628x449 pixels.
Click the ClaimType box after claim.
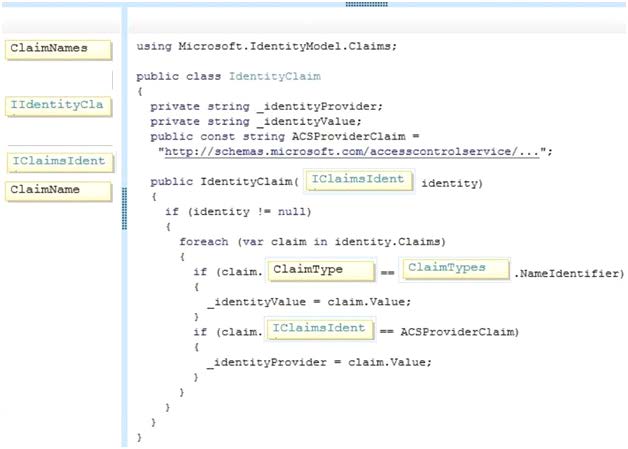click(x=321, y=271)
